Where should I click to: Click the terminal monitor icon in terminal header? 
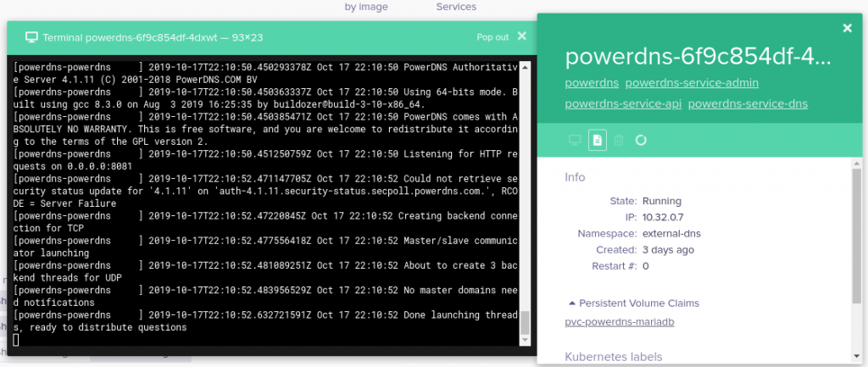tap(31, 37)
